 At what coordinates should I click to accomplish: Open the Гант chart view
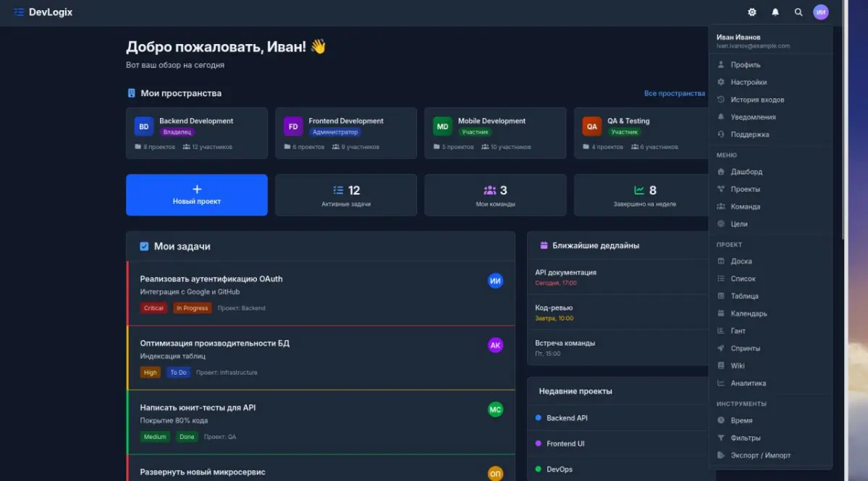click(770, 331)
